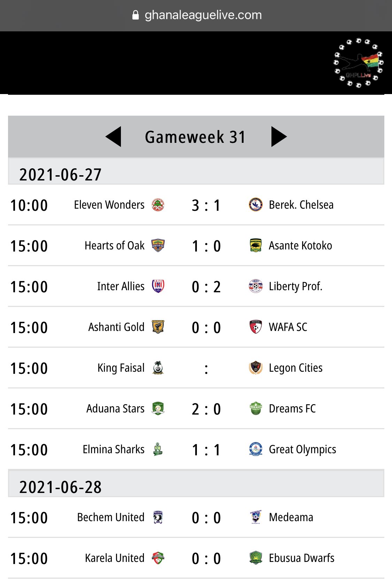The width and height of the screenshot is (392, 579).
Task: Open Ebusua Dwarfs team link
Action: pos(302,558)
